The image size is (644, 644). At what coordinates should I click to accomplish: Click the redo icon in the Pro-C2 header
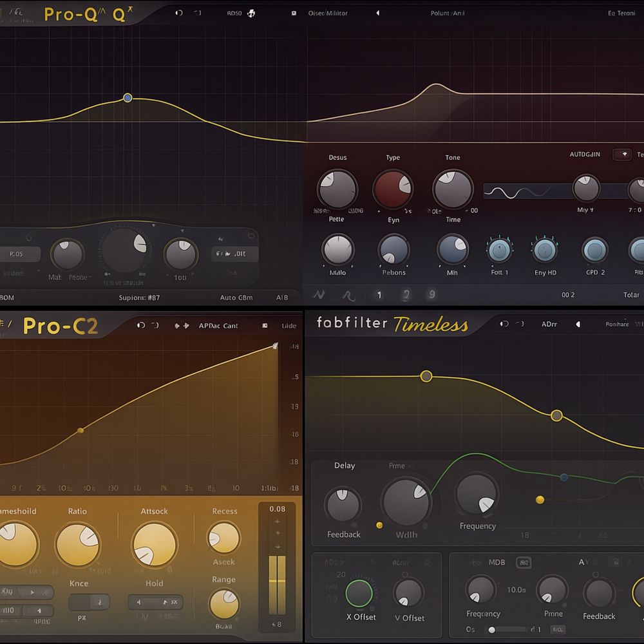click(x=155, y=325)
